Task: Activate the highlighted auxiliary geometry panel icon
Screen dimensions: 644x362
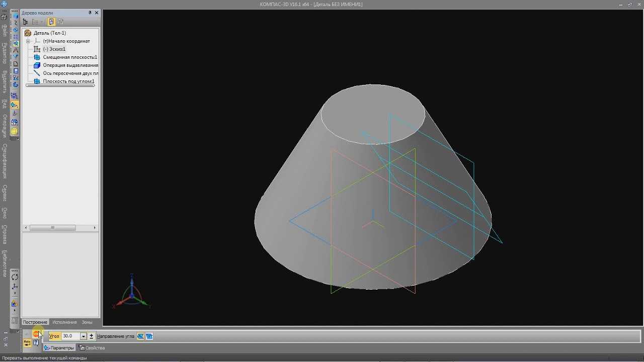Action: tap(15, 44)
